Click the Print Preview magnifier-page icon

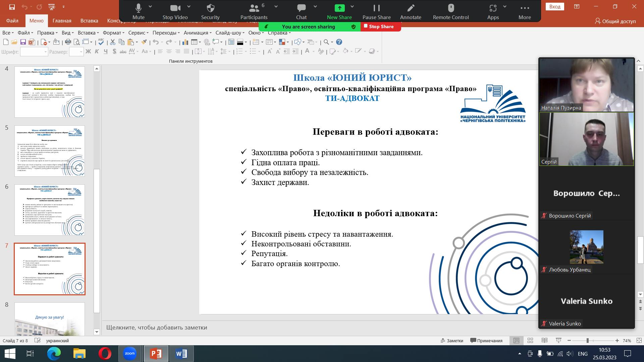tap(77, 42)
